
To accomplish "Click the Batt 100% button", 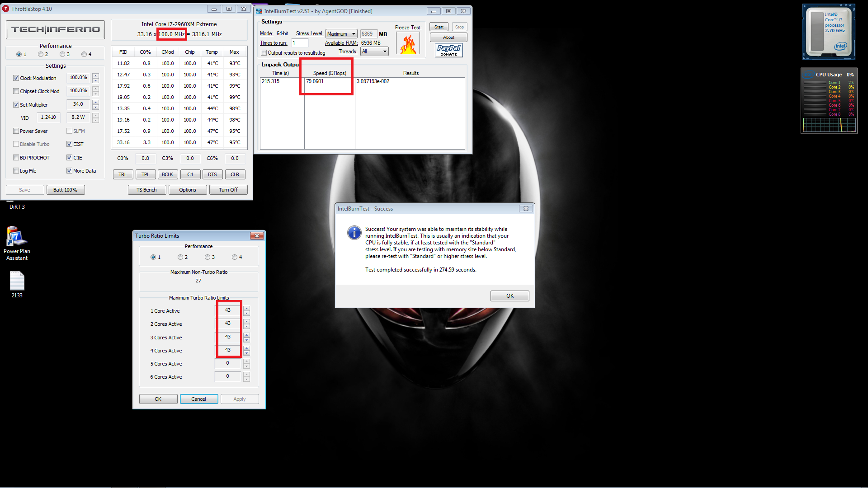I will [66, 190].
